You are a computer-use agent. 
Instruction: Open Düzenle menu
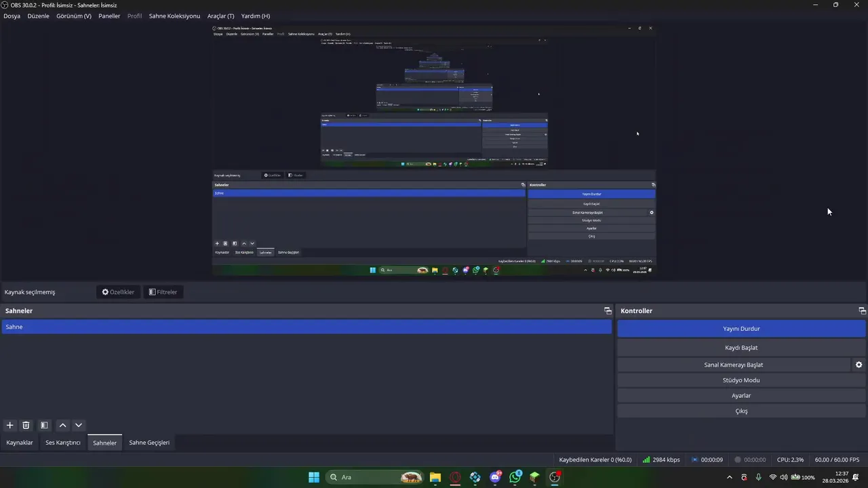[39, 16]
